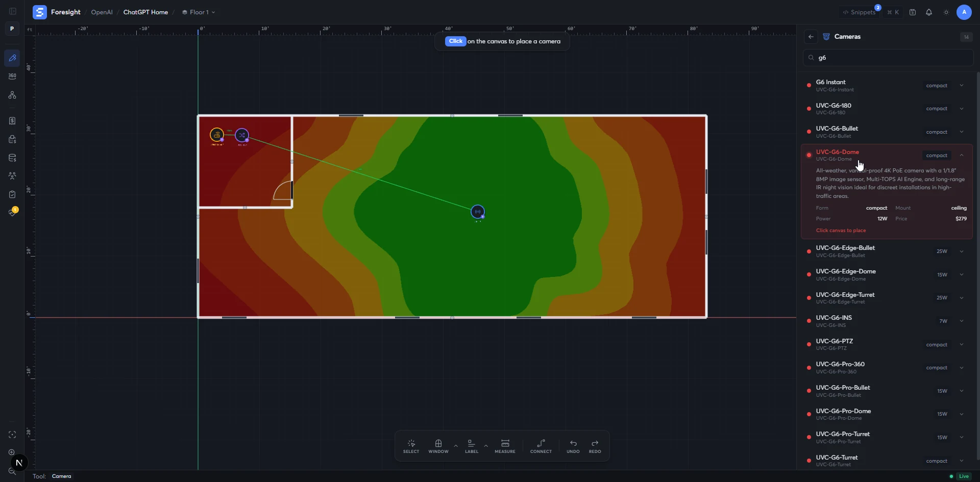The width and height of the screenshot is (980, 482).
Task: Open the database cost icon in sidebar
Action: [12, 158]
